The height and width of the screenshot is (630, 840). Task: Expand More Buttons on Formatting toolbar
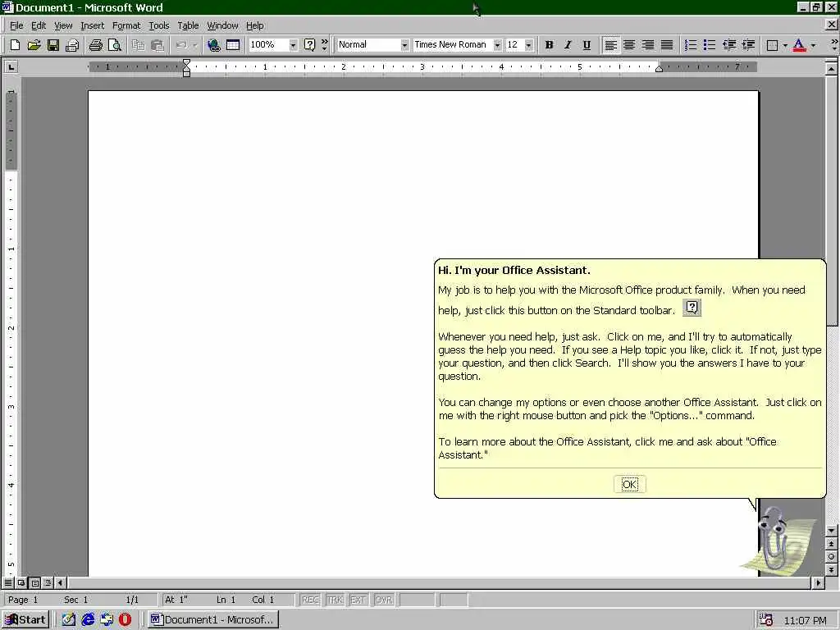(x=834, y=45)
